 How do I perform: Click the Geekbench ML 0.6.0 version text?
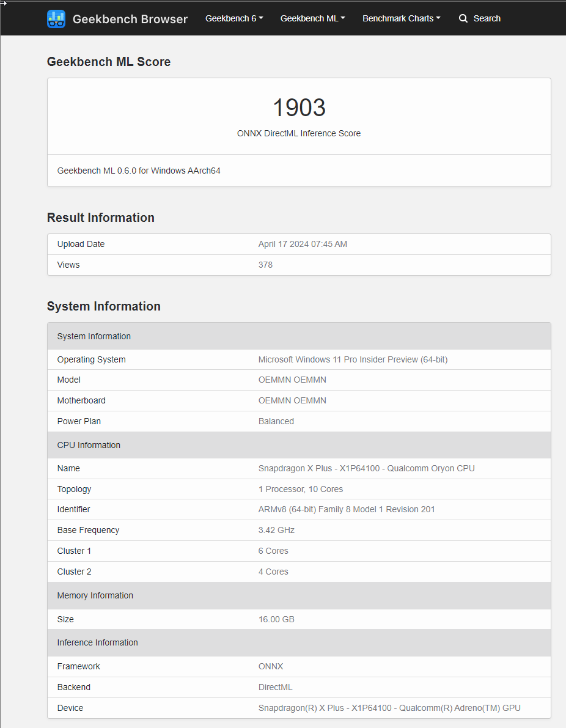pyautogui.click(x=139, y=171)
